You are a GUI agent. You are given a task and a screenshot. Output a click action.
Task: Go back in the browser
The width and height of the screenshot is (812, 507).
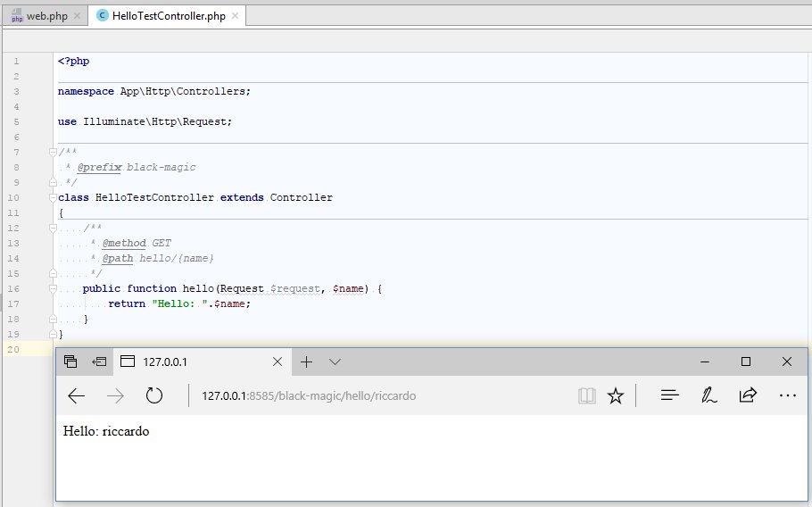click(76, 396)
